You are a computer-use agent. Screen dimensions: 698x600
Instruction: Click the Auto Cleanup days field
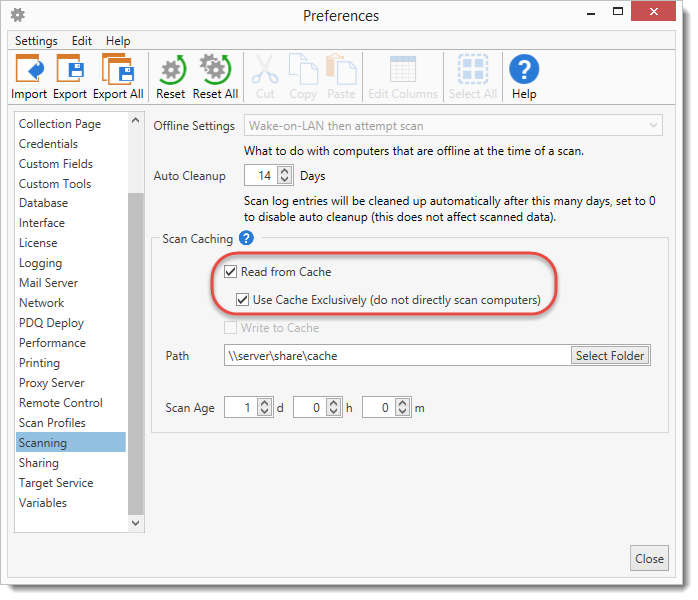pos(261,175)
